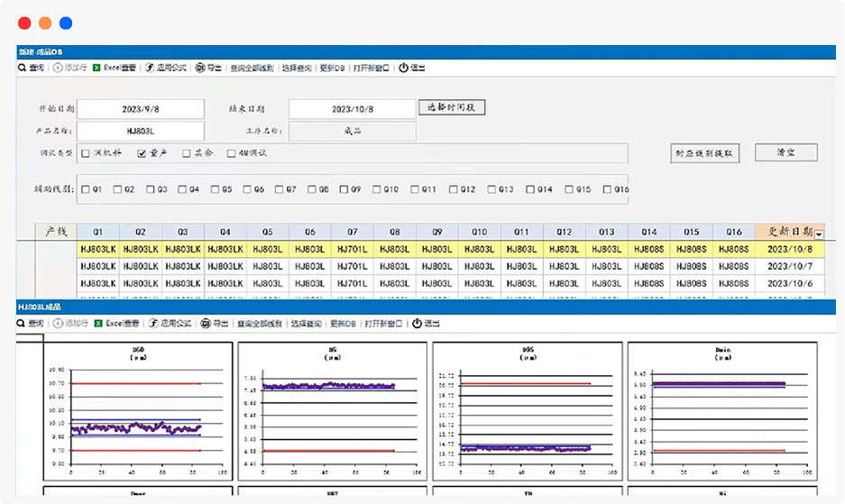This screenshot has width=845, height=504.
Task: Click the 结束日期 date field 2023/10/8
Action: point(352,109)
